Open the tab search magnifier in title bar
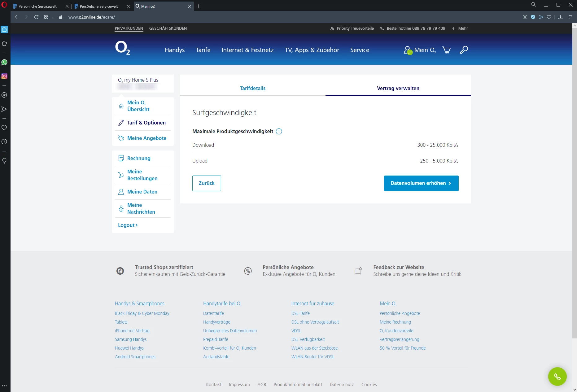This screenshot has height=392, width=577. (533, 5)
